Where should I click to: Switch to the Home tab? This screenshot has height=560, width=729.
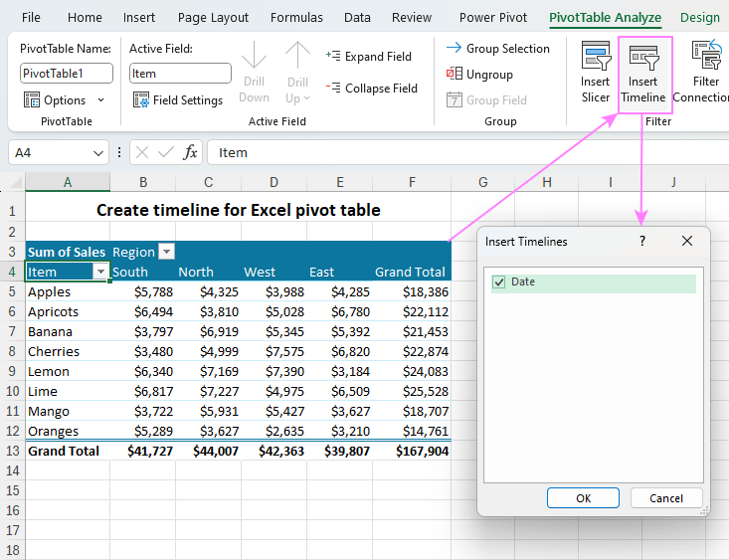point(85,18)
